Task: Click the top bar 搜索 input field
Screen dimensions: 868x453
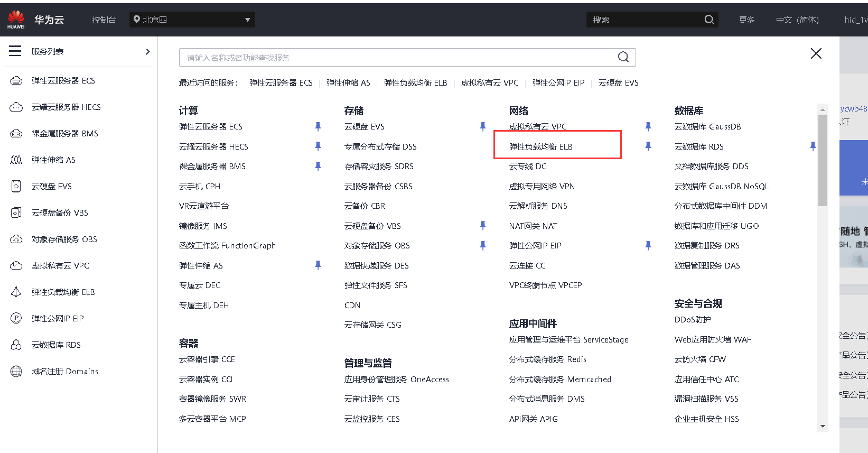Action: (x=645, y=20)
